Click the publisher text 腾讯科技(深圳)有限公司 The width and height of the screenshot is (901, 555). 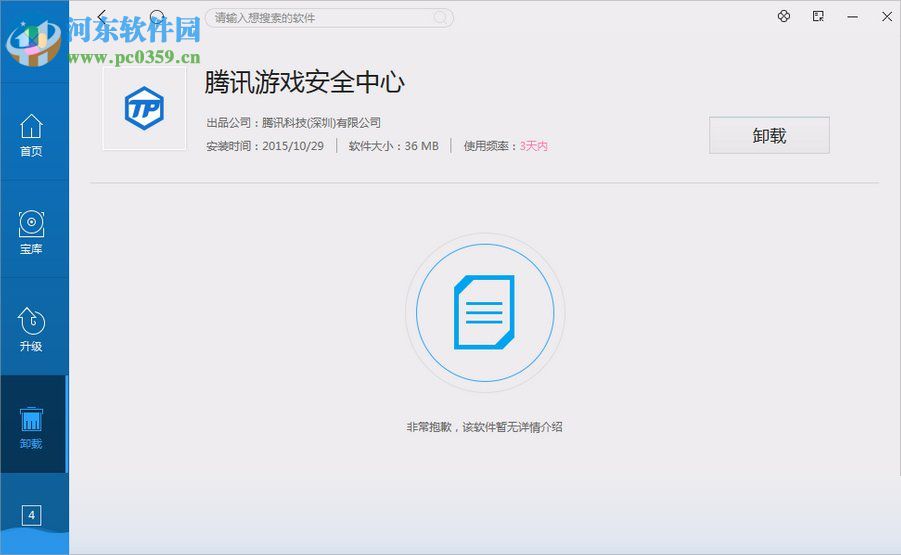click(x=321, y=122)
